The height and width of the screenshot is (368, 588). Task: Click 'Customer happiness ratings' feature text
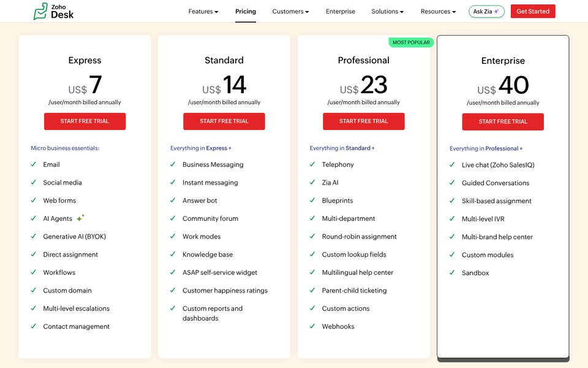[x=225, y=290]
